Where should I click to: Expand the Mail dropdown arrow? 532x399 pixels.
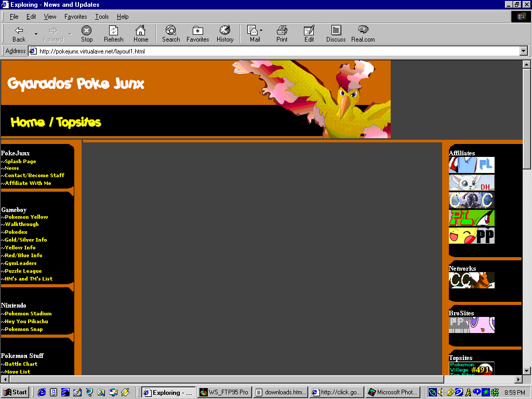(x=261, y=31)
